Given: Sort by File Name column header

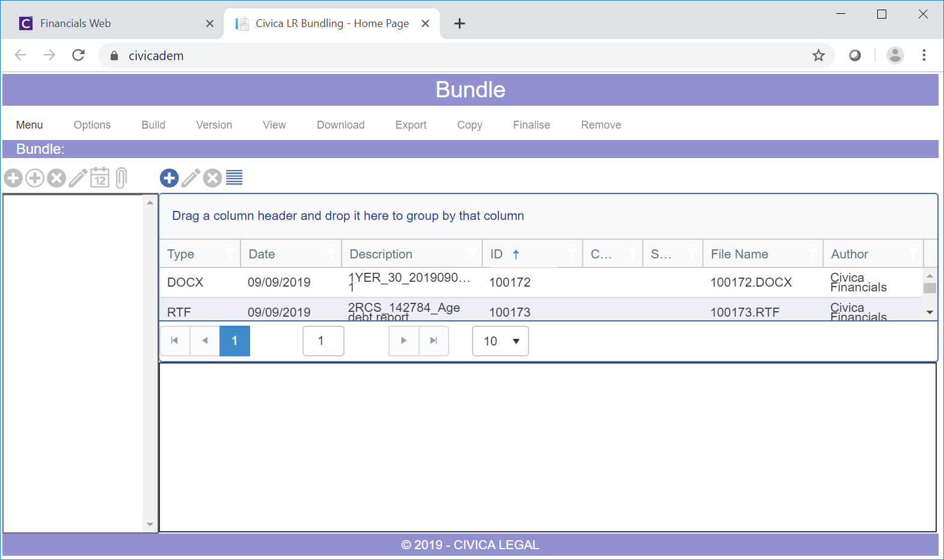Looking at the screenshot, I should [740, 254].
